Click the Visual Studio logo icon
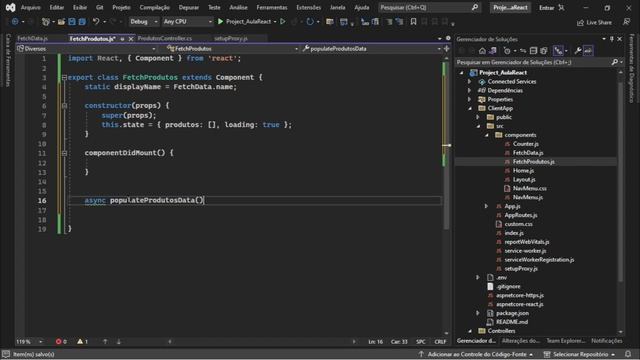 [x=10, y=7]
